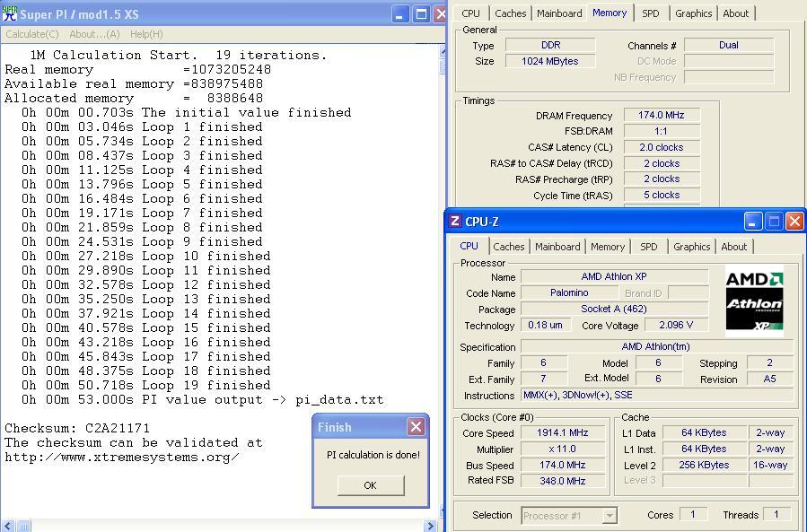This screenshot has width=807, height=532.
Task: Click the FSB:DRAM ratio value 1:1
Action: [x=662, y=131]
